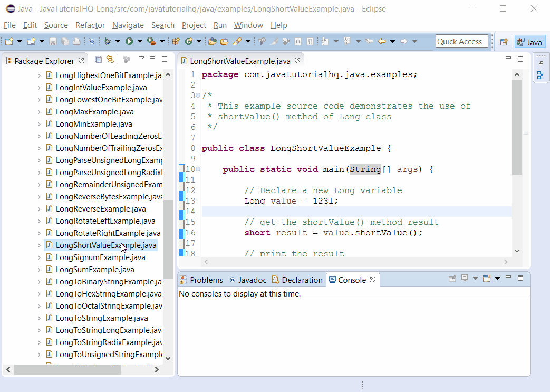This screenshot has height=392, width=550.
Task: Click the Package Explorer vertical scrollbar thumb
Action: pyautogui.click(x=168, y=240)
